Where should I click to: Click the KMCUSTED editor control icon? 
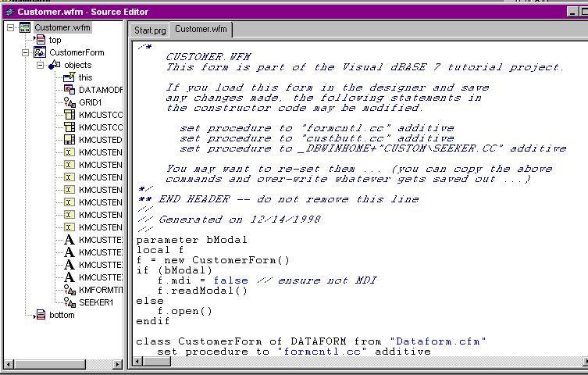point(69,140)
